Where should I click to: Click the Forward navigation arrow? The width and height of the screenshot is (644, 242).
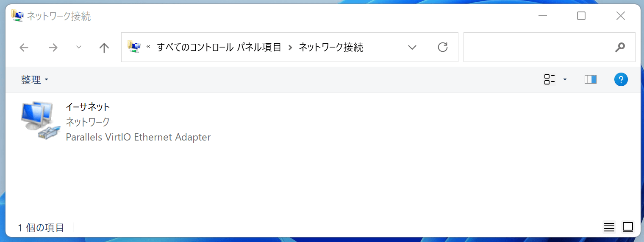click(53, 48)
